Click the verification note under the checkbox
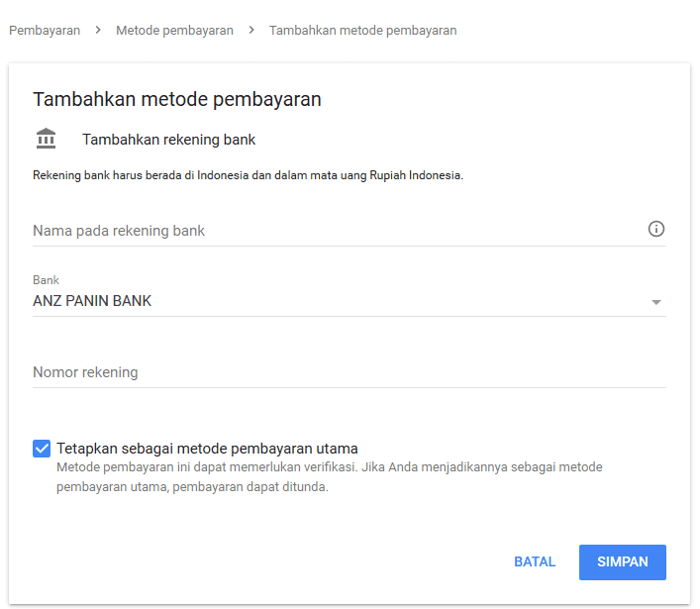This screenshot has height=609, width=700. pos(330,477)
